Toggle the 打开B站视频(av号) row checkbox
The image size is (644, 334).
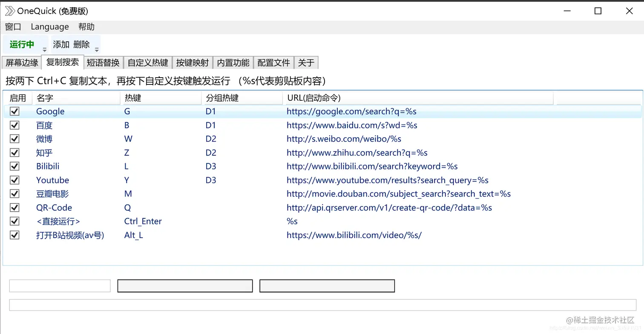[x=14, y=235]
